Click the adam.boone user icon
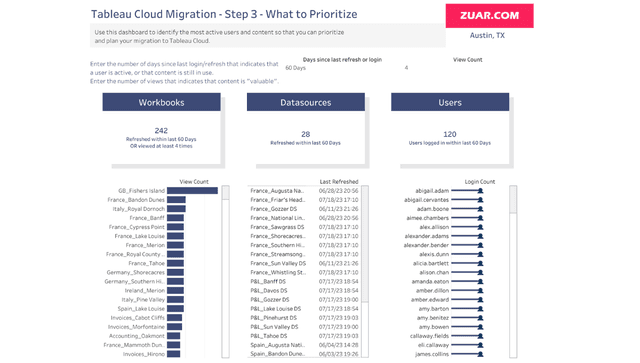 coord(480,209)
